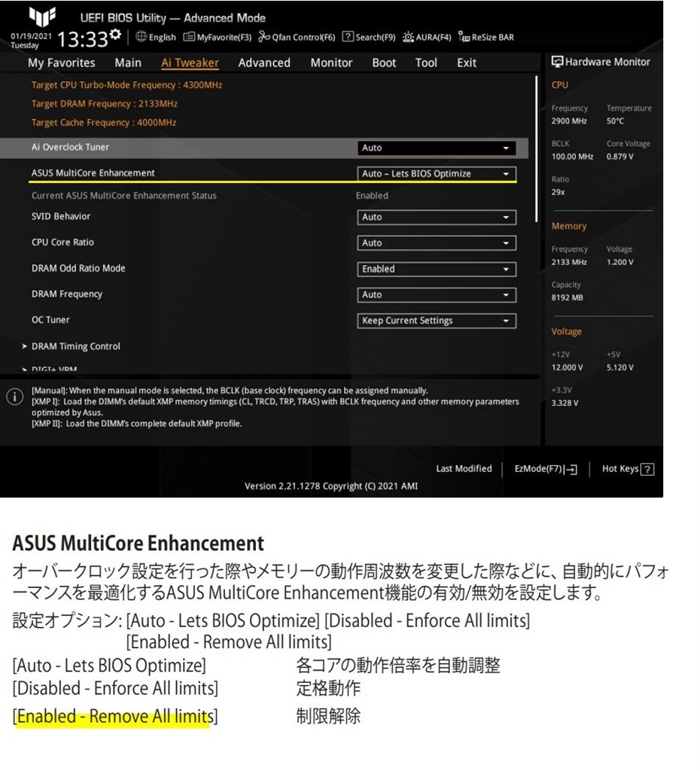Screen dimensions: 700x771
Task: Switch to Exit tab
Action: [x=467, y=63]
